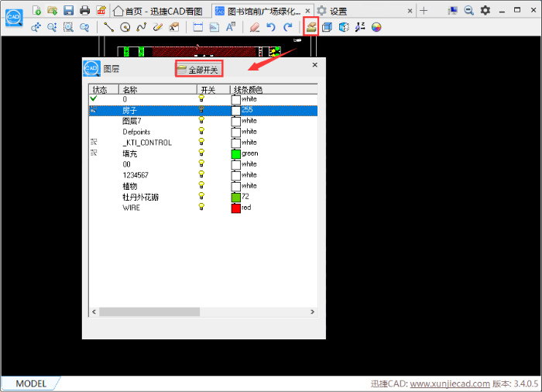This screenshot has height=392, width=542.
Task: Click the eraser tool icon
Action: click(255, 27)
